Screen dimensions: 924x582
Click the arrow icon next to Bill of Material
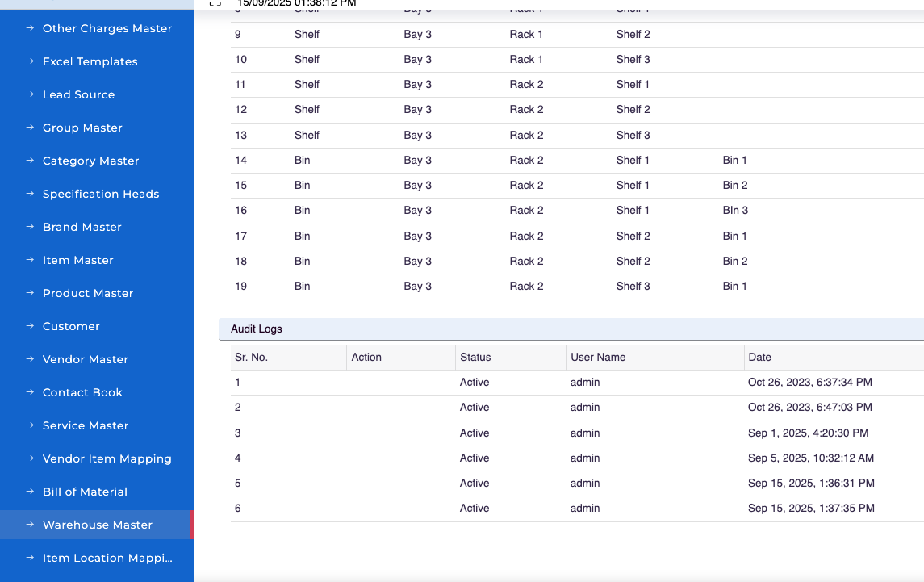tap(30, 492)
